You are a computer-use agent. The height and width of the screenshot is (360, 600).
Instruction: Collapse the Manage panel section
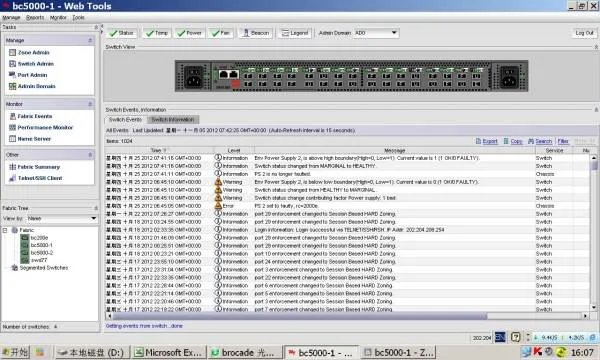[x=90, y=40]
